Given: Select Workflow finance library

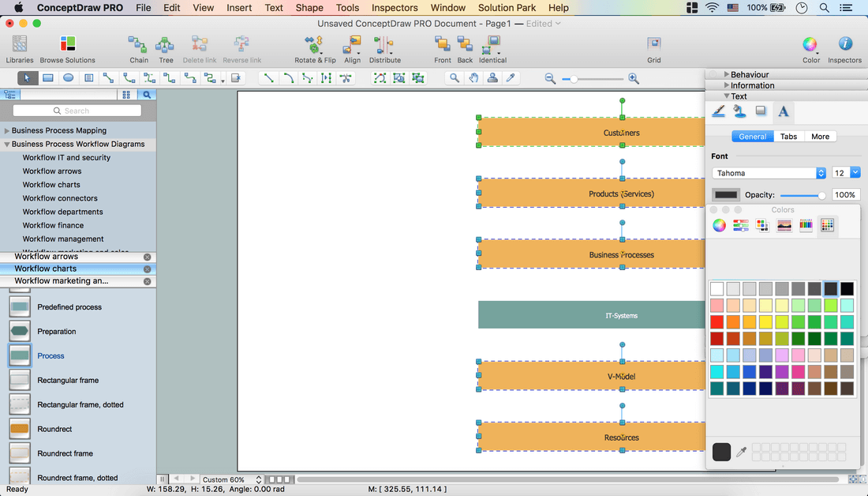Looking at the screenshot, I should (x=53, y=225).
